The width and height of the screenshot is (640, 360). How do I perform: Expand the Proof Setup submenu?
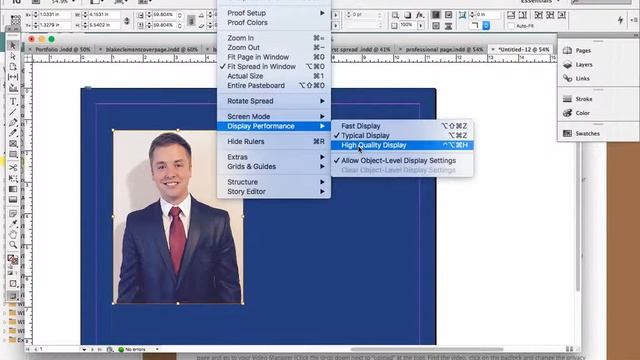click(274, 13)
